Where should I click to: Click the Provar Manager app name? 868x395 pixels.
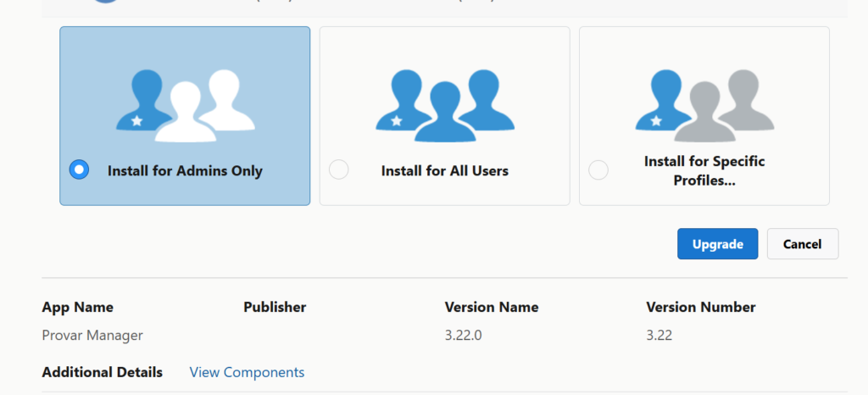point(92,335)
